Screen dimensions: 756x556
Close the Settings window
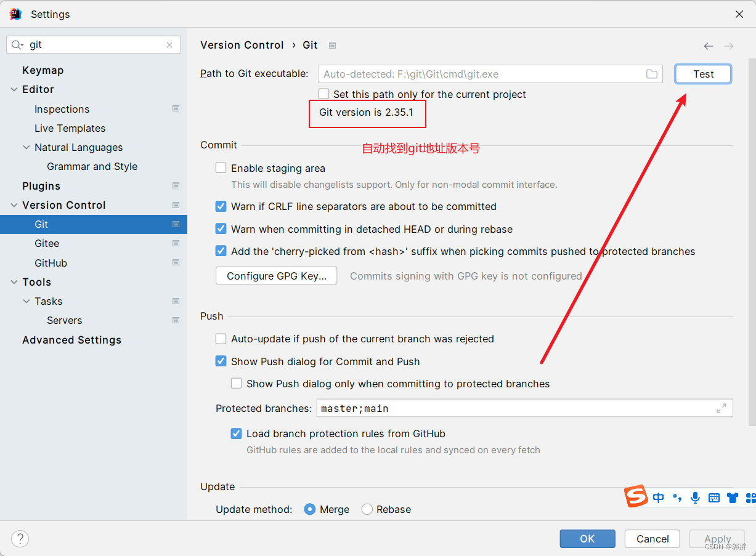tap(739, 14)
